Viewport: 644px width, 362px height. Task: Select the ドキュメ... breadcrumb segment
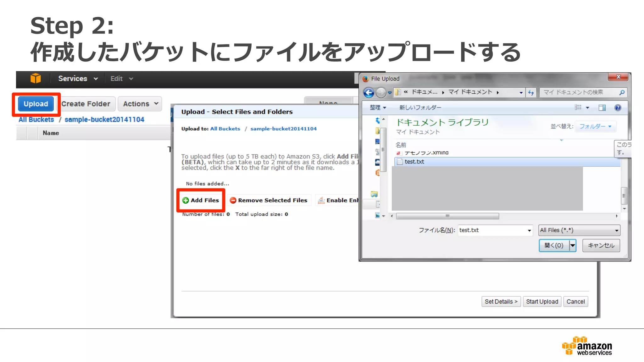click(425, 92)
